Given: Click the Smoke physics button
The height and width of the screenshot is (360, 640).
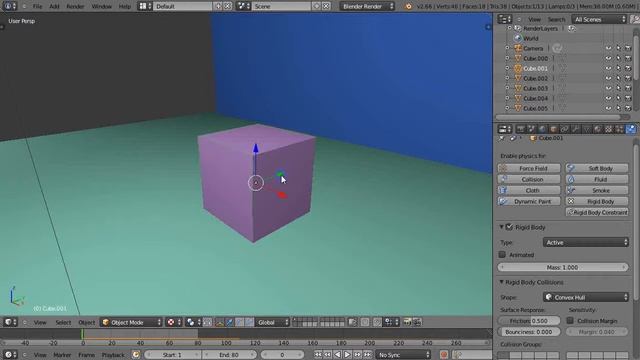Looking at the screenshot, I should (597, 190).
